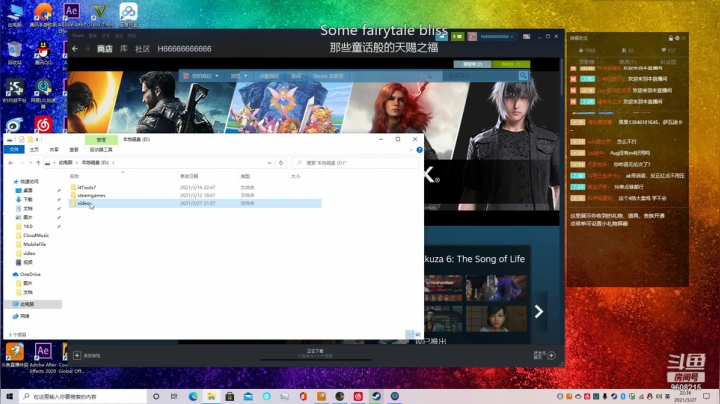
Task: Click Windows taskbar search box
Action: click(83, 396)
